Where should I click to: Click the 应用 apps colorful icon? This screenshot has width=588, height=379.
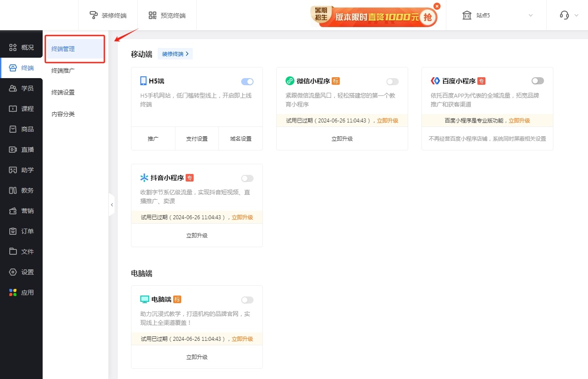click(13, 292)
